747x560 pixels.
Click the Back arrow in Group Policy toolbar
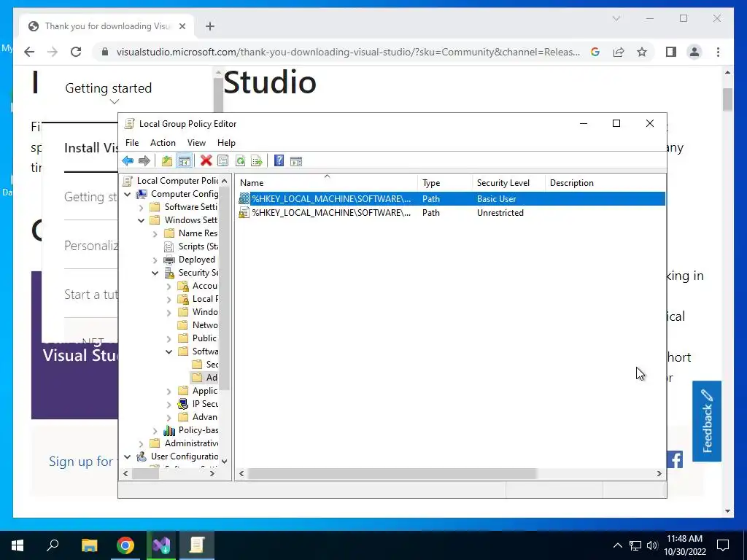[x=128, y=161]
